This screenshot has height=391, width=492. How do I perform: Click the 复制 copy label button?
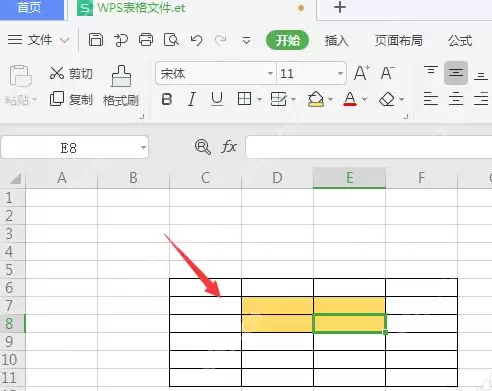(81, 99)
